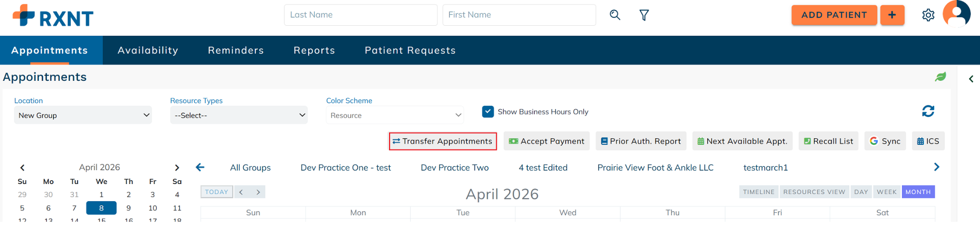Expand the Resource Types dropdown
980x228 pixels.
pyautogui.click(x=239, y=115)
